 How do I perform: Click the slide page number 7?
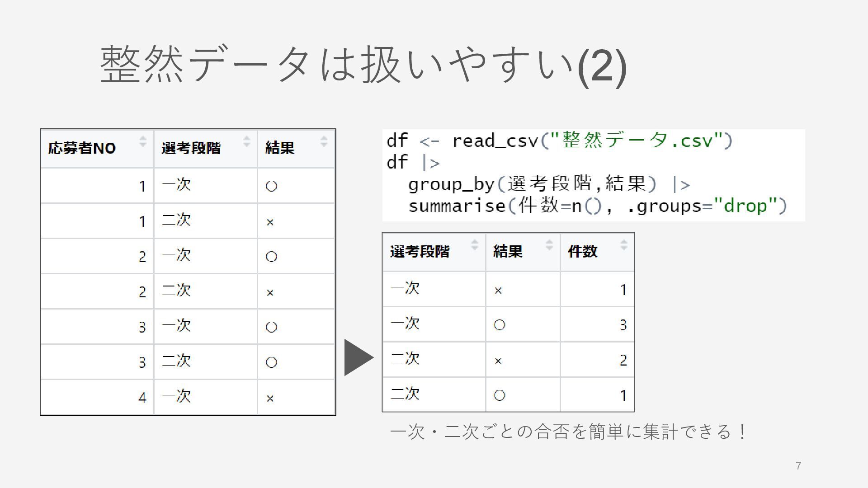[798, 466]
